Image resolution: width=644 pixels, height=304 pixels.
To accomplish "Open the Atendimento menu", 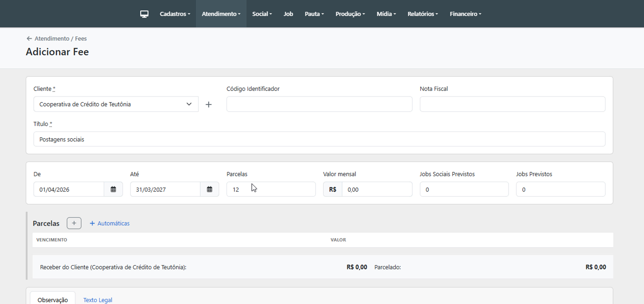I will coord(221,14).
